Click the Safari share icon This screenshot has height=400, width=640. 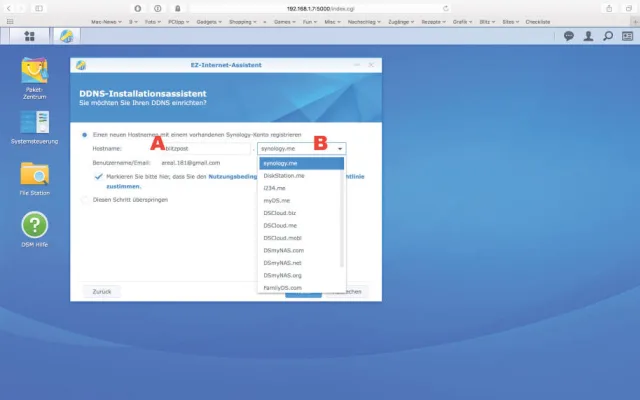609,8
